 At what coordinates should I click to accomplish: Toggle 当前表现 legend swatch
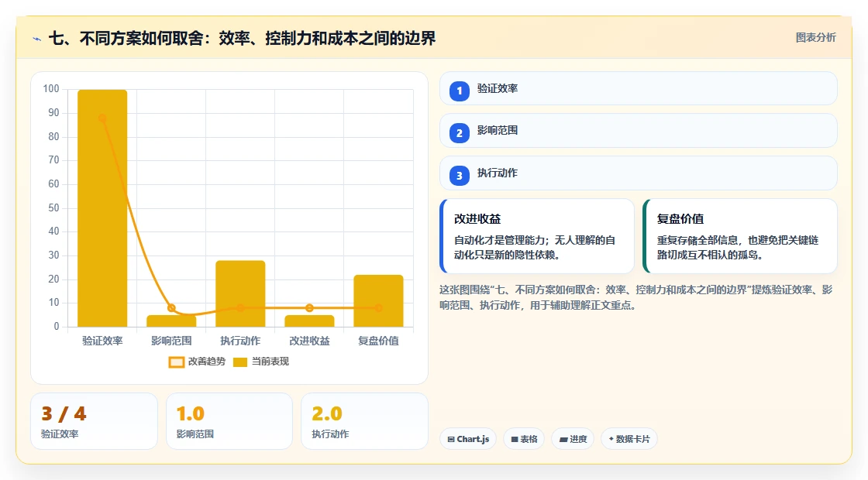click(x=239, y=362)
